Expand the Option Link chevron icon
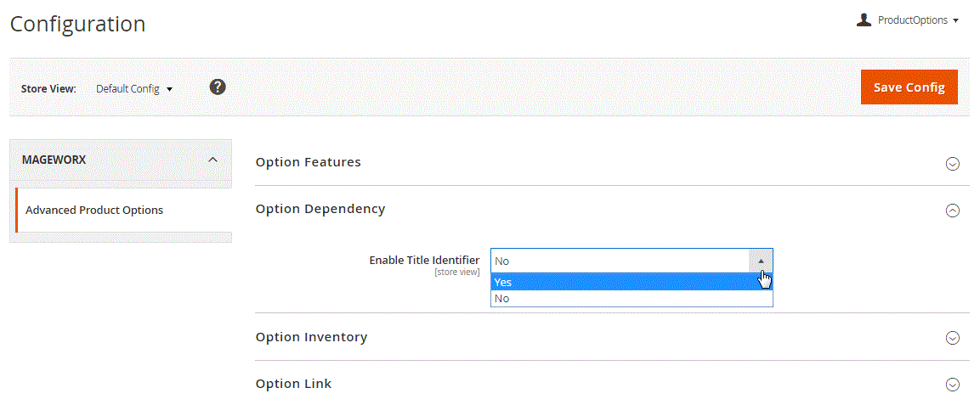Image resolution: width=980 pixels, height=416 pixels. 953,385
